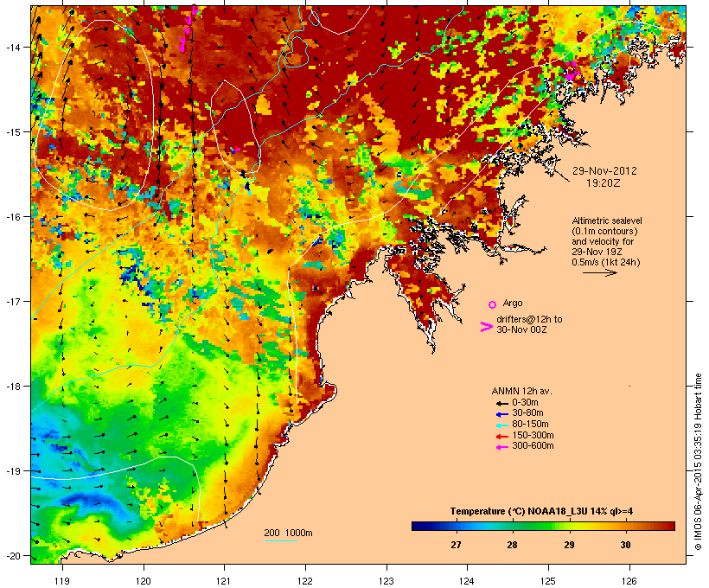Screen dimensions: 709x588
Task: Click the IMOS copyright timestamp vertical text
Action: (x=698, y=462)
